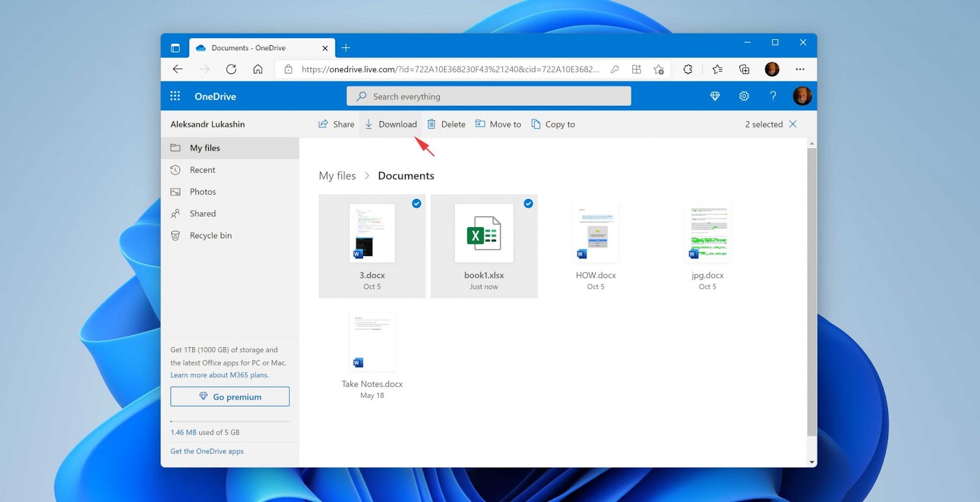Click the HOW.docx file name
The width and height of the screenshot is (980, 502).
point(596,275)
